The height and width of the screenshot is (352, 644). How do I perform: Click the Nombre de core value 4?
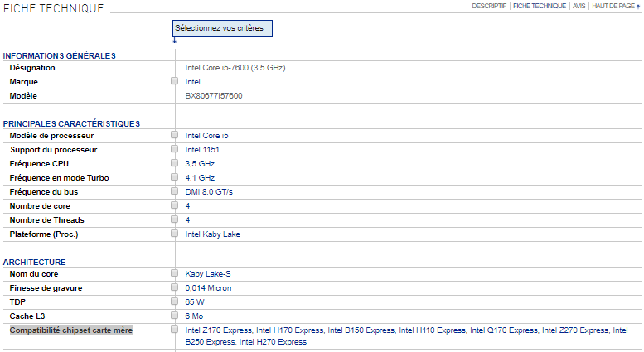tap(187, 206)
